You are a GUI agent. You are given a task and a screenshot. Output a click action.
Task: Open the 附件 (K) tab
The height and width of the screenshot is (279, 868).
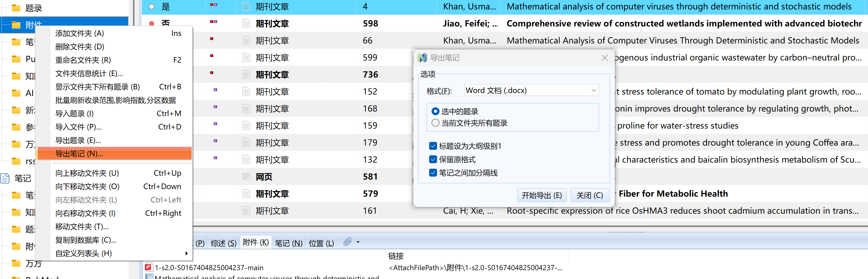click(x=256, y=242)
